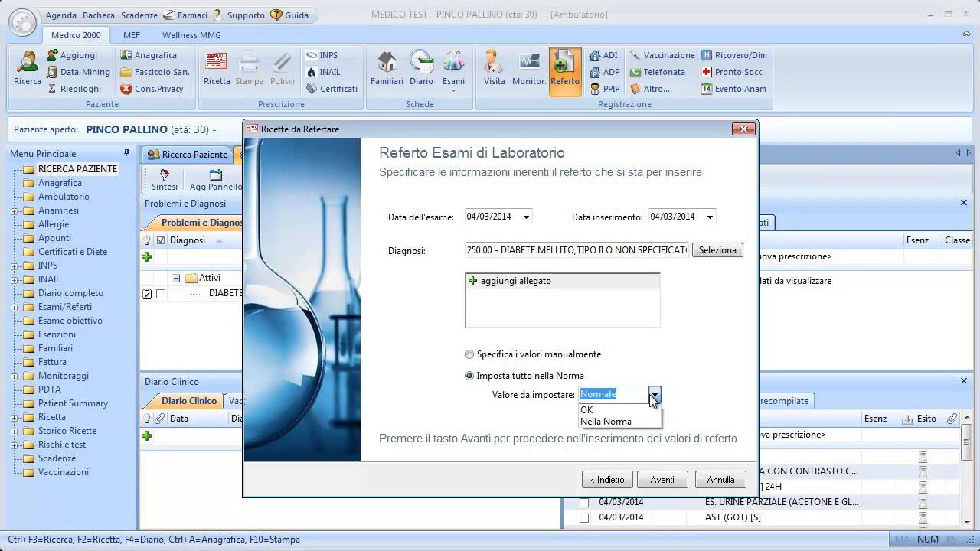
Task: Toggle the Valore da impostare dropdown arrow
Action: click(655, 395)
